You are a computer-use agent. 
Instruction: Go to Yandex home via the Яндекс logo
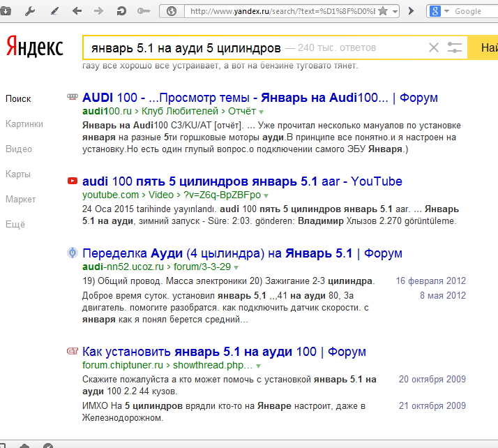(x=35, y=47)
